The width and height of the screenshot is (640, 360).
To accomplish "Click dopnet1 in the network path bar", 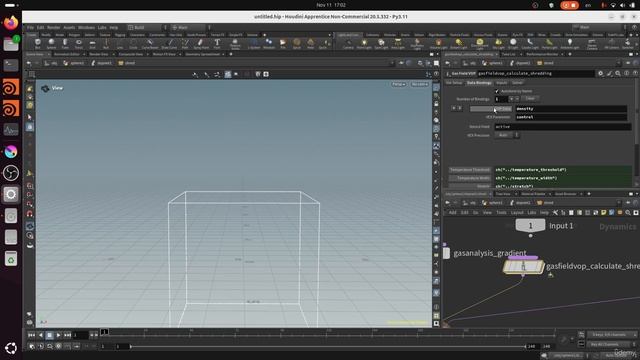I will coord(520,203).
